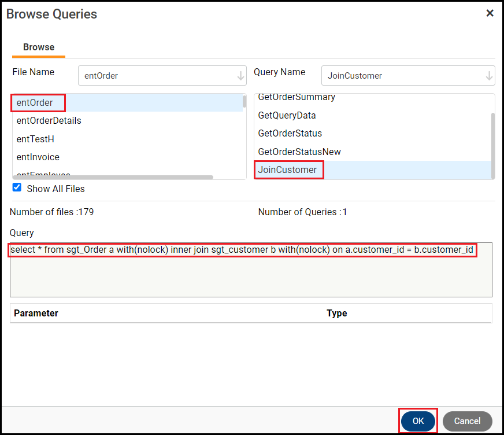Close the Browse Queries dialog
504x435 pixels.
coord(490,13)
